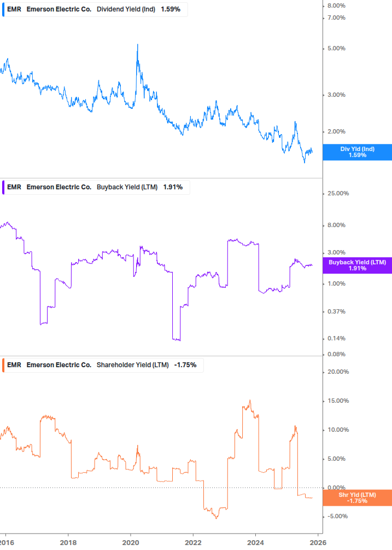Click the orange Shr Yld (LTM) axis tag

357,497
